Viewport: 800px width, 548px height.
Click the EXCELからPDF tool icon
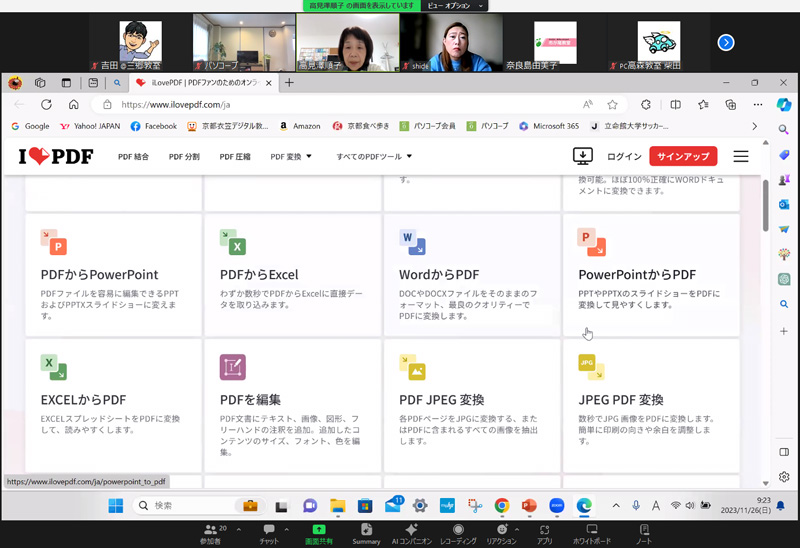[x=53, y=367]
